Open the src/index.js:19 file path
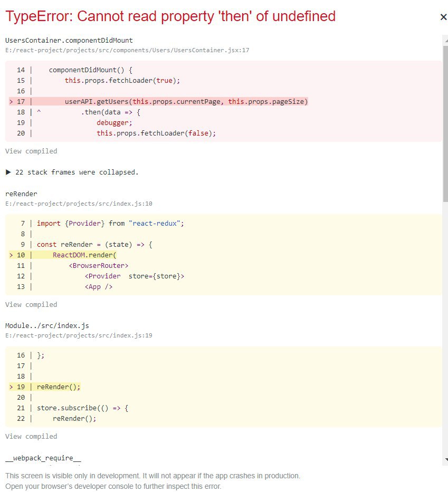Viewport: 448px width, 492px height. pos(79,335)
